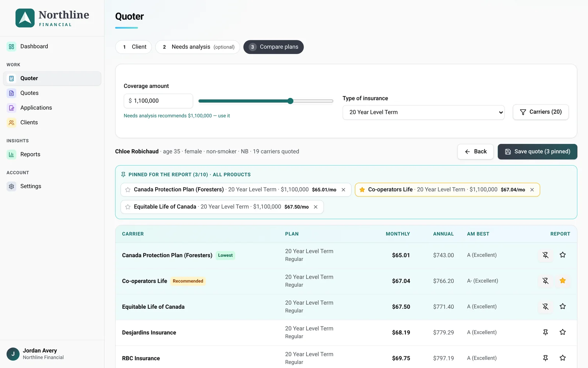Image resolution: width=588 pixels, height=368 pixels.
Task: Unstar the pinned Co-operators Life chip
Action: click(362, 190)
